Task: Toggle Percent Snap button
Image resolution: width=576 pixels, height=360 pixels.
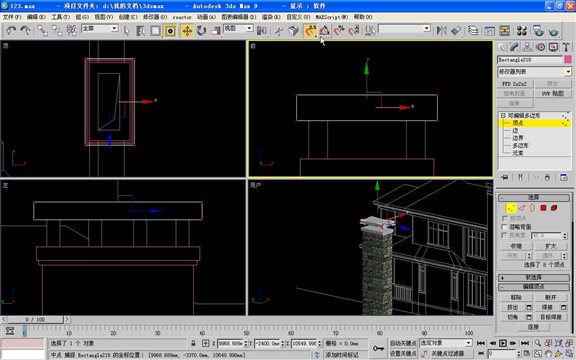Action: tap(339, 31)
